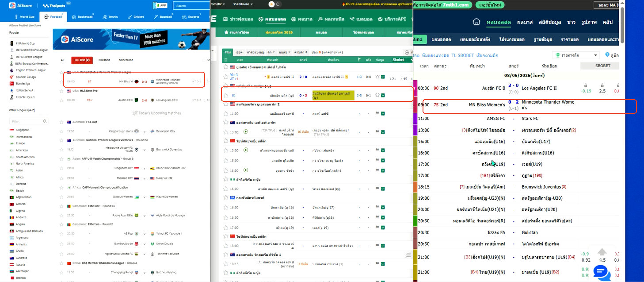Viewport: 644px width, 282px height.
Task: Favorite the Australia FFA Cup league star
Action: click(x=62, y=122)
